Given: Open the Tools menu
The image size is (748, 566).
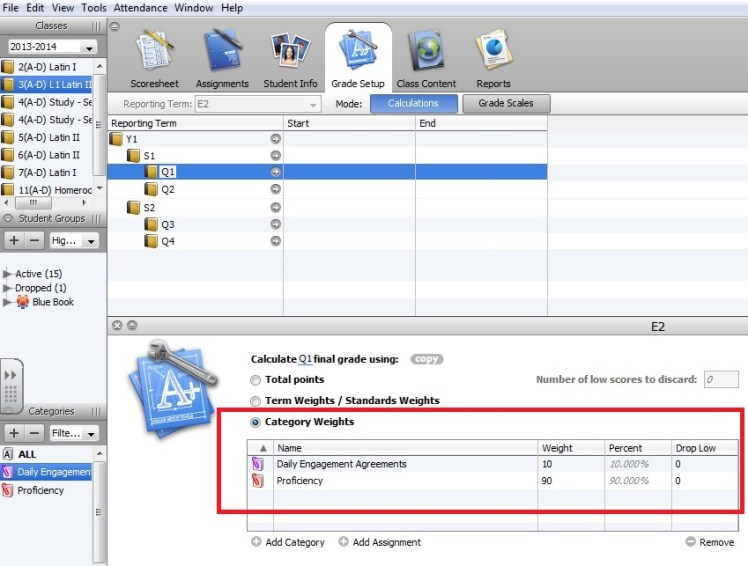Looking at the screenshot, I should (x=94, y=8).
